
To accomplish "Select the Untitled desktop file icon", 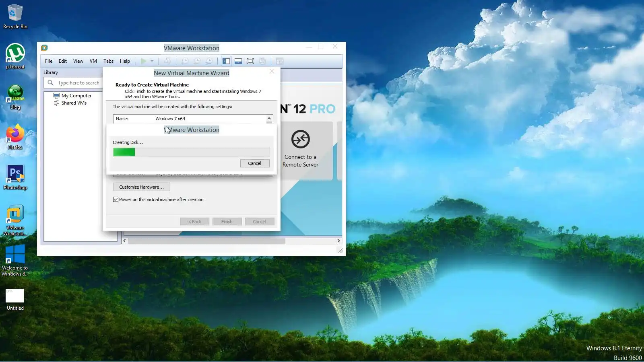I will click(15, 300).
